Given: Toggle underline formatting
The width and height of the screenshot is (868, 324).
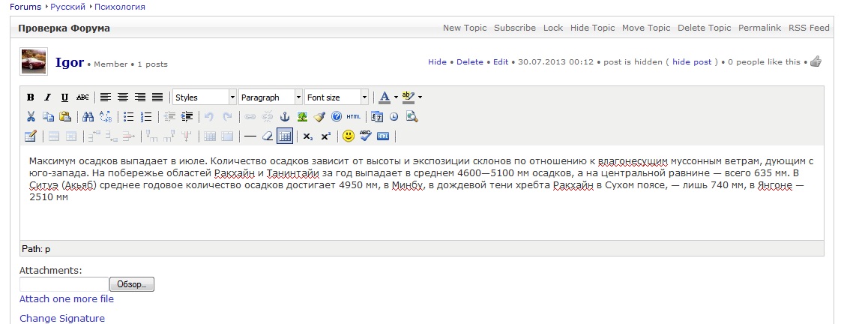Looking at the screenshot, I should coord(64,97).
